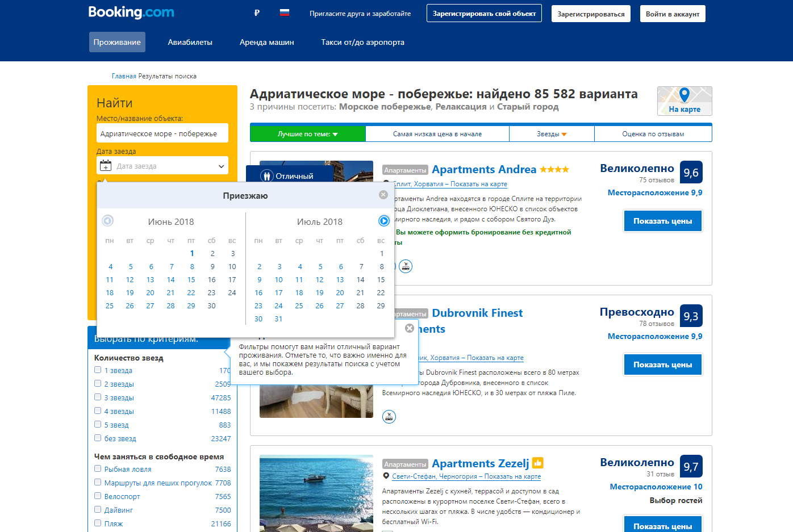The width and height of the screenshot is (793, 532).
Task: Click the '75 отзывов' text
Action: (657, 180)
